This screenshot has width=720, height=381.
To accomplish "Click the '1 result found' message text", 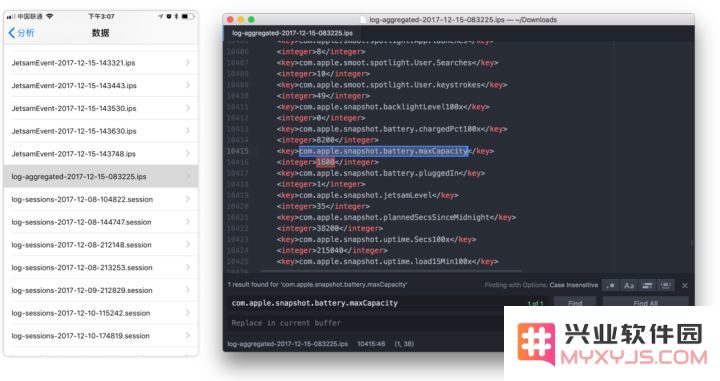I will (317, 285).
